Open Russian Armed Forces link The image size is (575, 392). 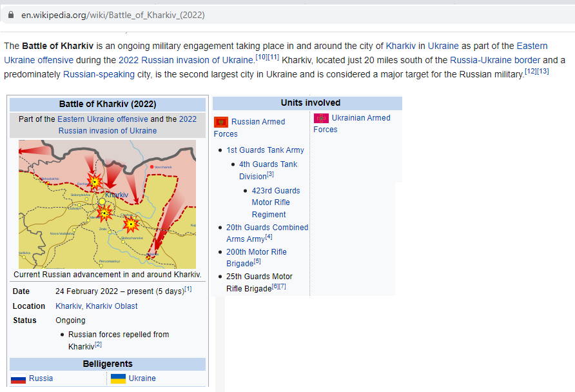[x=249, y=128]
